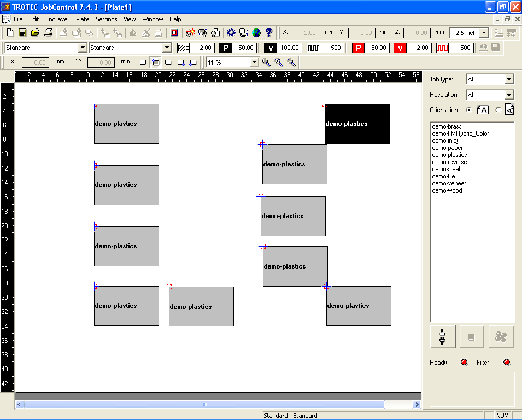Expand the second Standard material dropdown
522x420 pixels.
pos(167,48)
